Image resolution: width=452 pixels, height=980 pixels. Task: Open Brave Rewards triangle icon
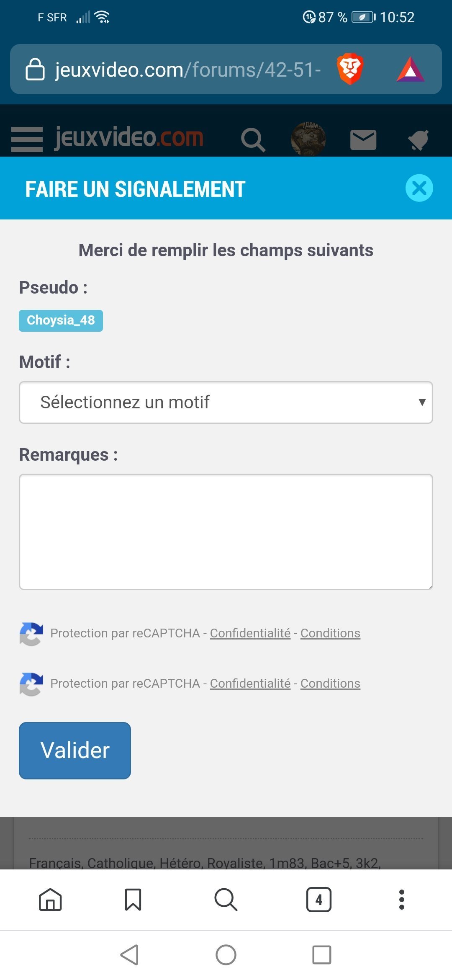tap(411, 69)
